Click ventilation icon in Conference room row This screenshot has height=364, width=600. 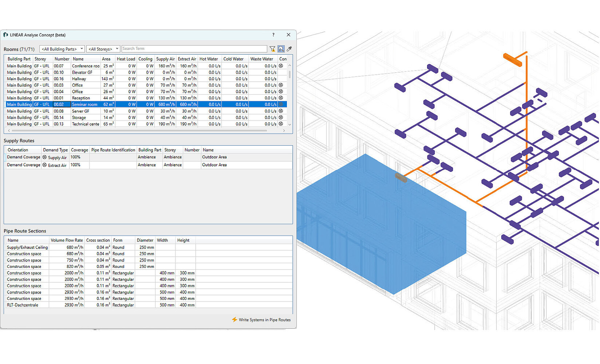click(281, 66)
